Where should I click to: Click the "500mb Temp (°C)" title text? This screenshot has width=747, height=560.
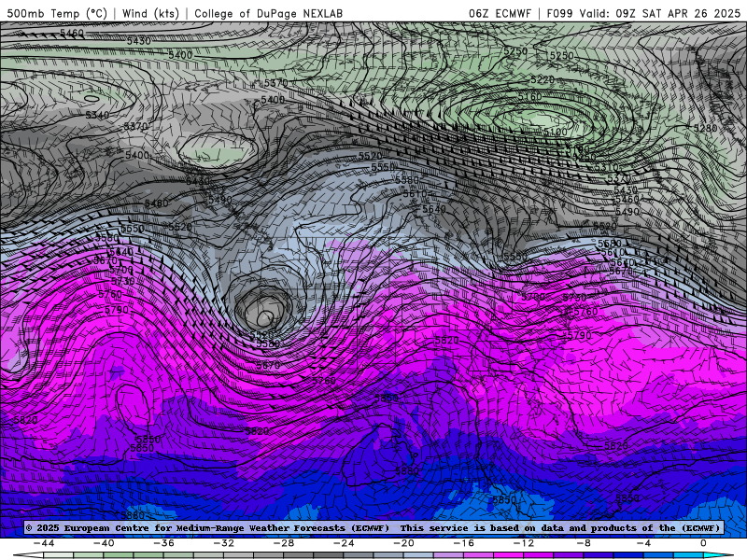(57, 13)
